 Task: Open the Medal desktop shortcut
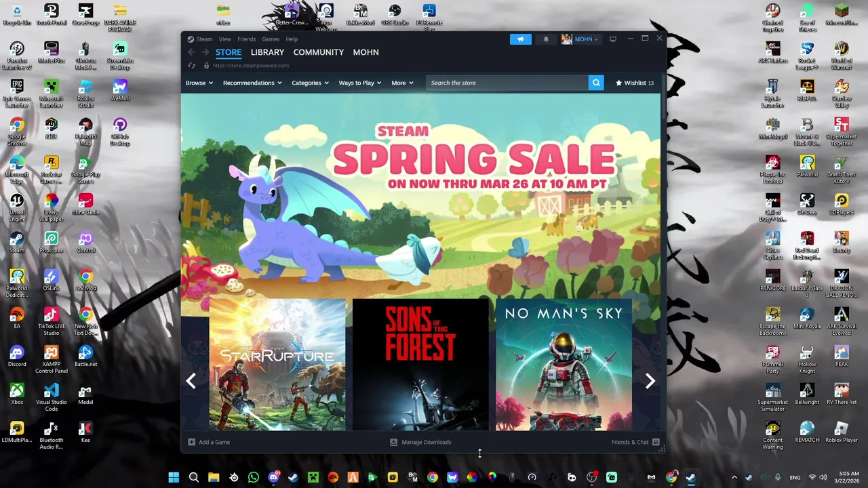coord(85,394)
